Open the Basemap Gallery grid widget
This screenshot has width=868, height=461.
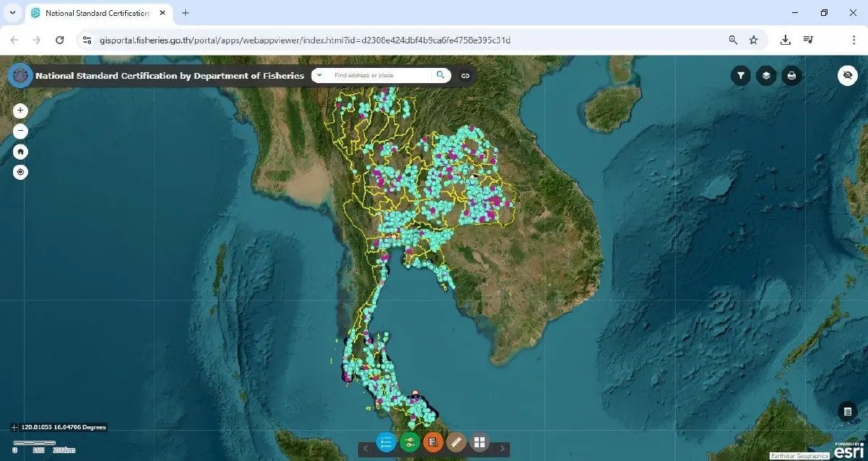click(480, 441)
